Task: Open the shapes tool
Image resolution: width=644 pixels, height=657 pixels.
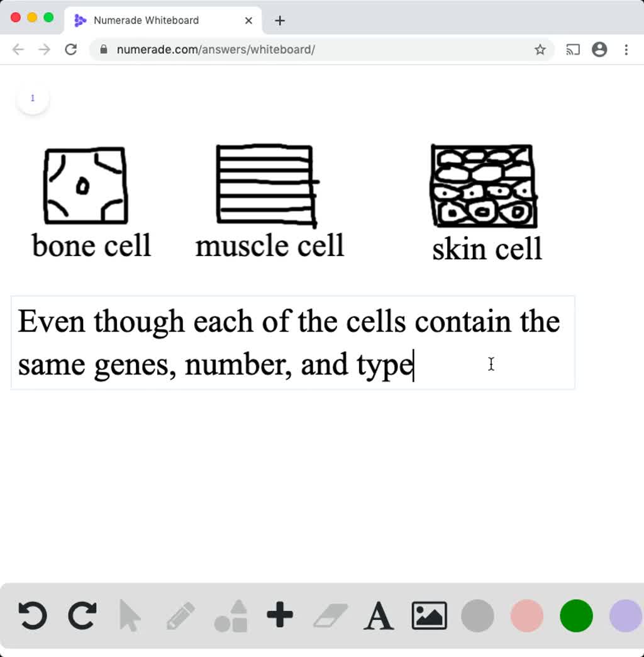Action: pos(230,616)
